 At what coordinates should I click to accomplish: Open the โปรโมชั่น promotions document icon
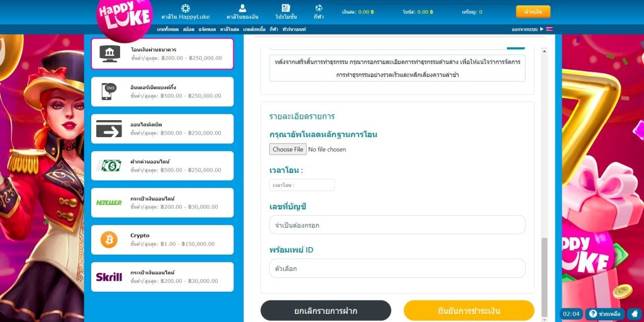coord(286,8)
